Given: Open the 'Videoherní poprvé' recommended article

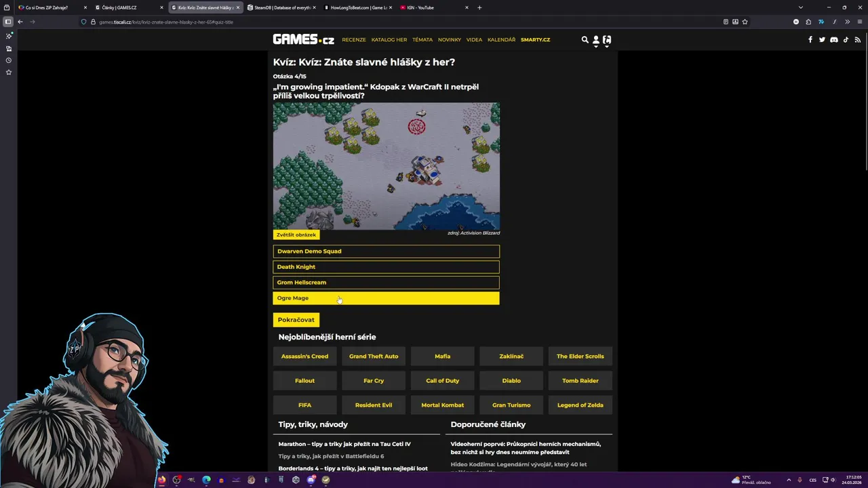Looking at the screenshot, I should pyautogui.click(x=526, y=448).
